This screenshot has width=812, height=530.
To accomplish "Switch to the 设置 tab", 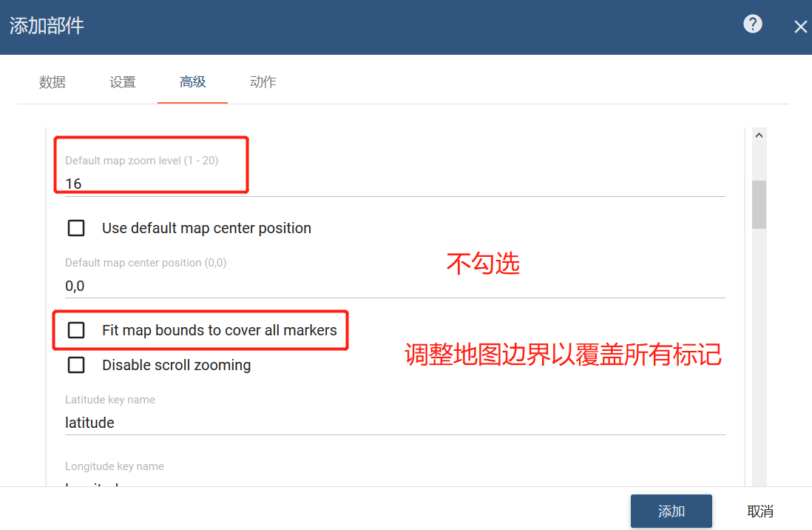I will 123,82.
